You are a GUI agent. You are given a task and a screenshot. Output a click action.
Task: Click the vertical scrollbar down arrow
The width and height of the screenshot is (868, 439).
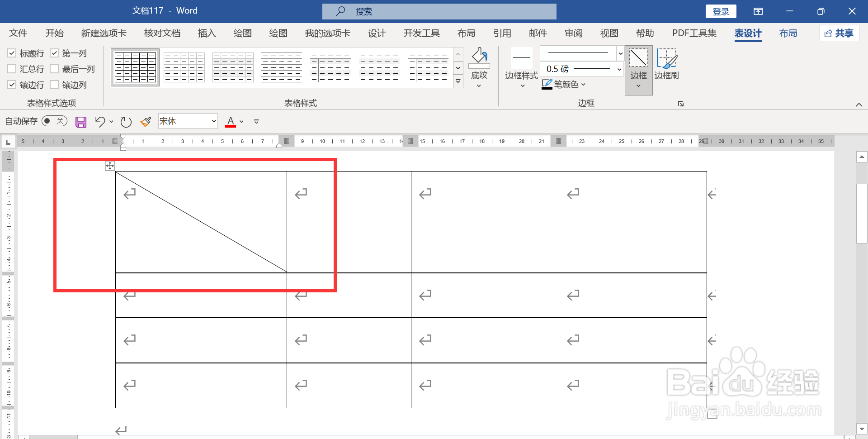point(862,429)
